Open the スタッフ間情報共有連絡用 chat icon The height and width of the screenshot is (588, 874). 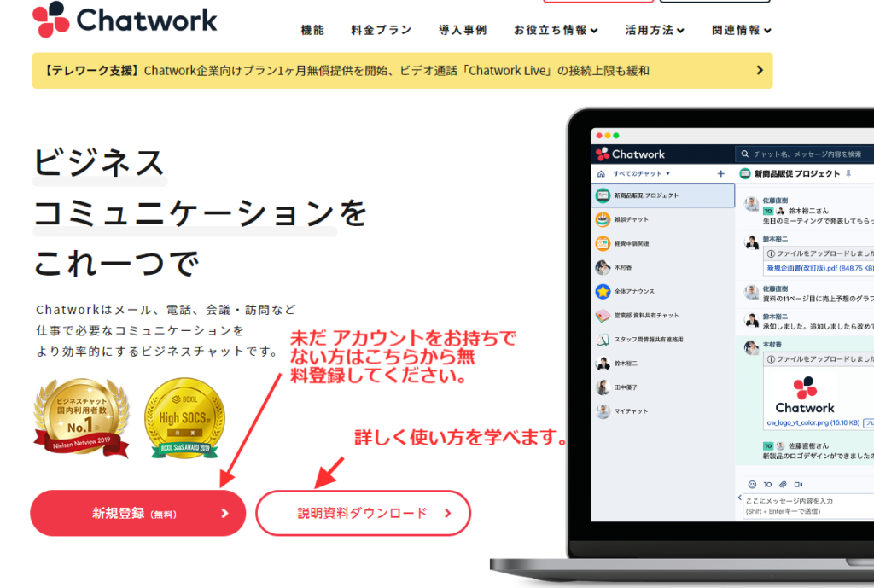point(603,340)
